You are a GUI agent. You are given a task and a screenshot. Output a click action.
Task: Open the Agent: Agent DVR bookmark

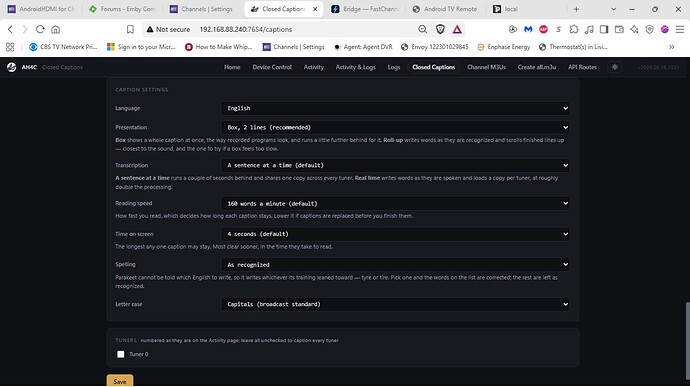click(x=363, y=47)
